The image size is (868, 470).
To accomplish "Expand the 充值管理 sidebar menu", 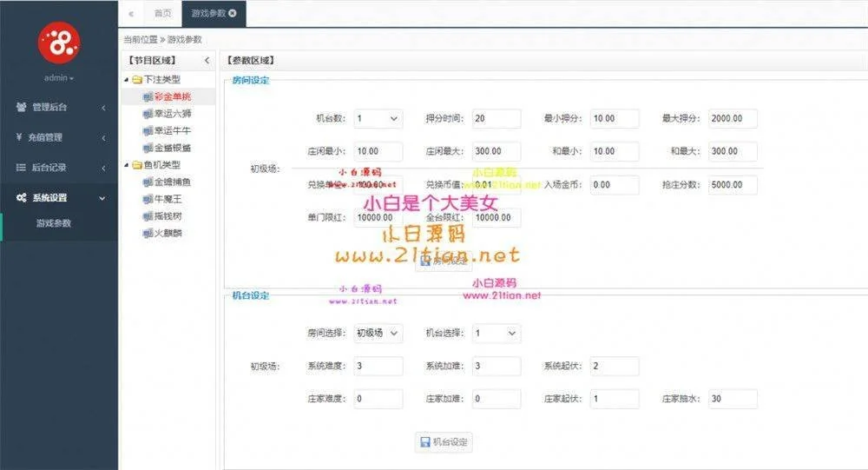I will [59, 137].
